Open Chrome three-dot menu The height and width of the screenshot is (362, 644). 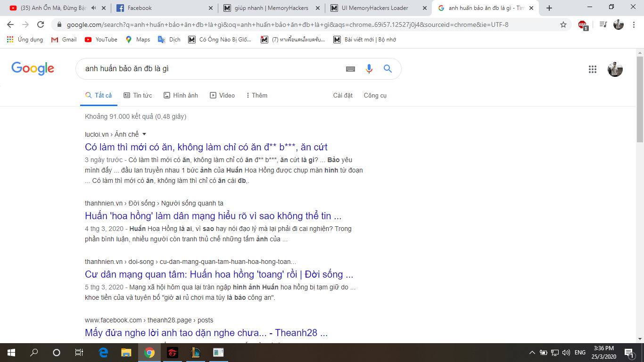pyautogui.click(x=634, y=25)
